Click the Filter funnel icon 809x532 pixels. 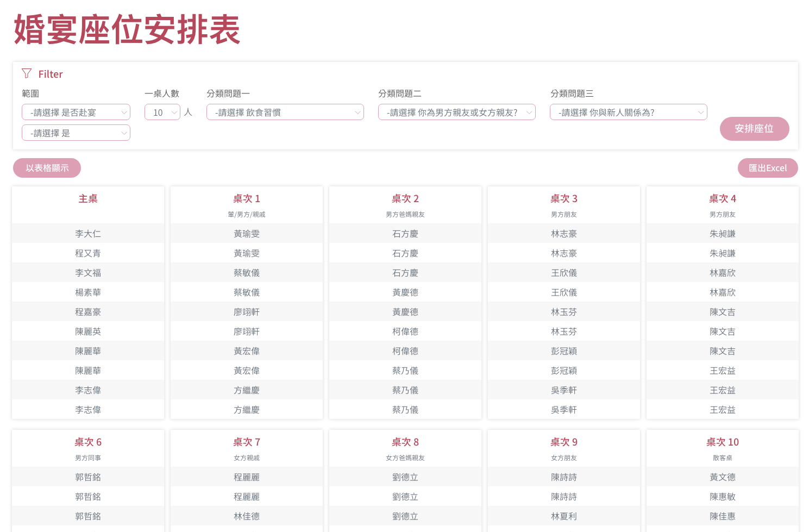(27, 74)
